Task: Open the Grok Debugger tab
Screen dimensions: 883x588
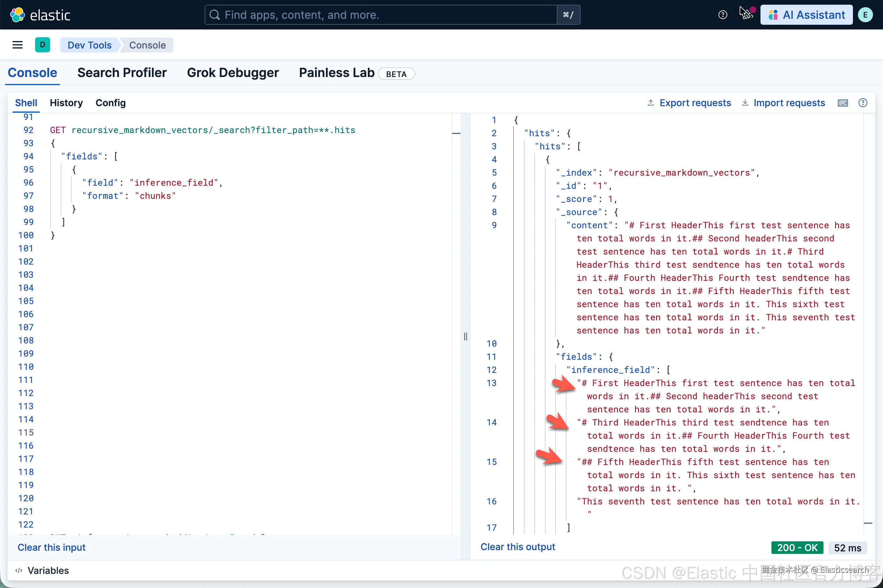Action: [x=233, y=73]
